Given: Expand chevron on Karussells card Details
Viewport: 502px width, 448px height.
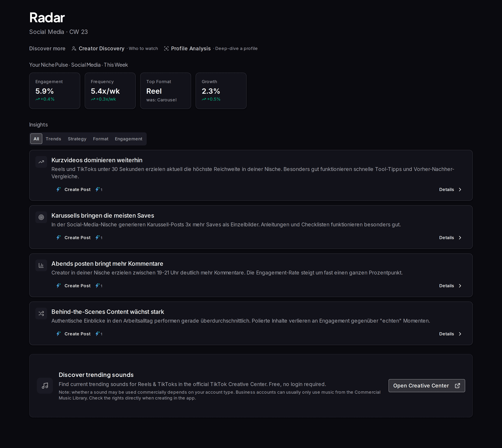Looking at the screenshot, I should (x=460, y=238).
